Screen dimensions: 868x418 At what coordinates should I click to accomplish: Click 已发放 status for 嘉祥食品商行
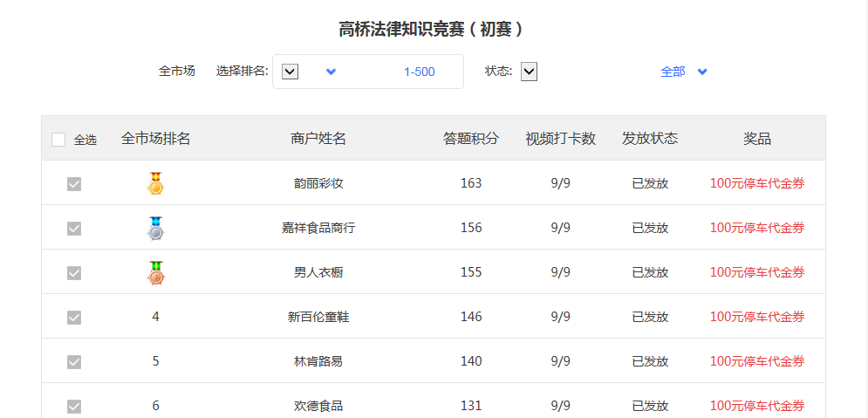click(650, 228)
